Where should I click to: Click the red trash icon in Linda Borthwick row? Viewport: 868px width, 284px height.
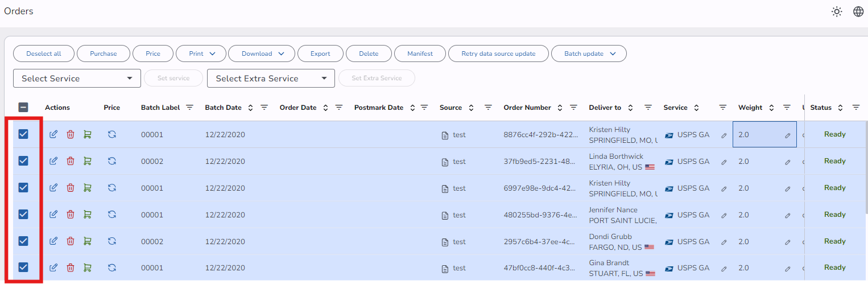pyautogui.click(x=71, y=161)
